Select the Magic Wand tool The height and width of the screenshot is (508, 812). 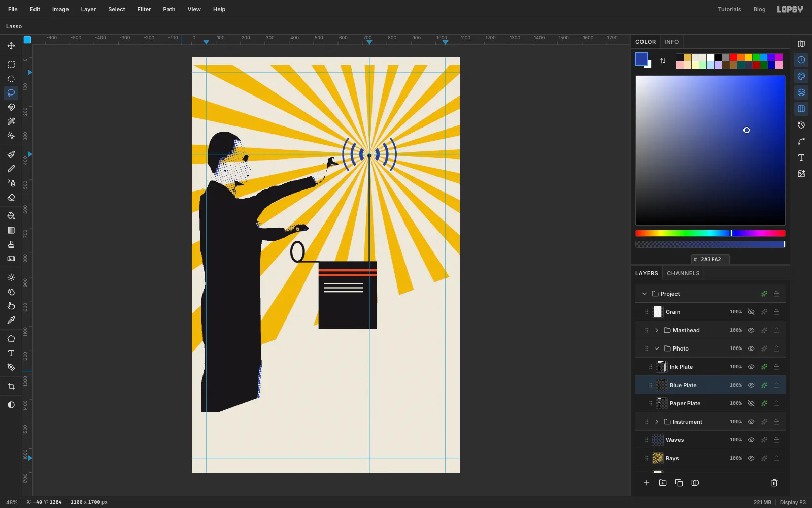(11, 121)
